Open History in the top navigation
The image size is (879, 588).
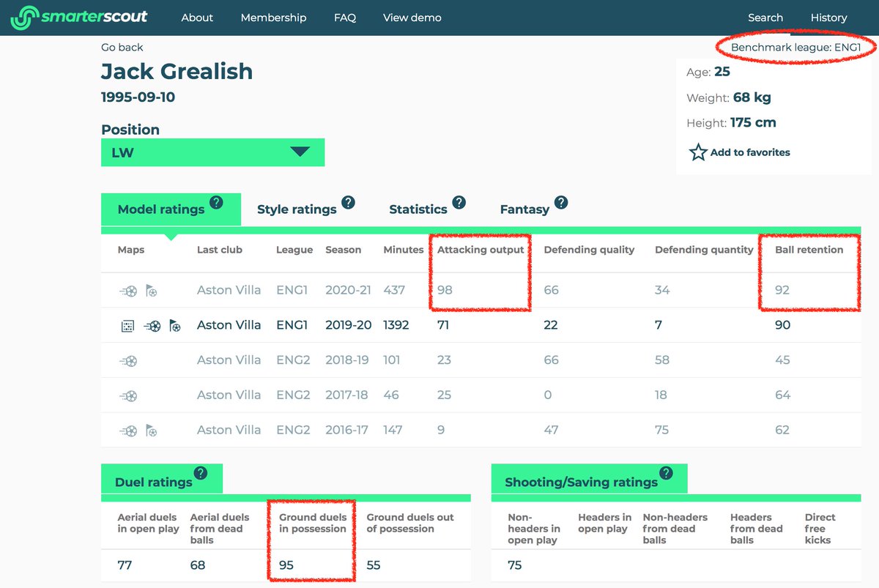coord(828,18)
